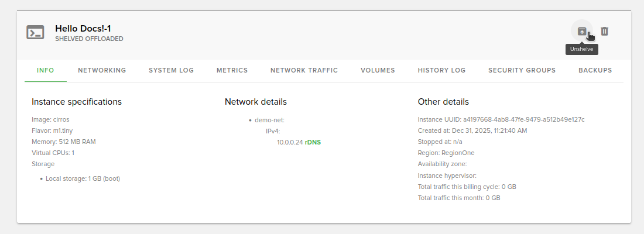Select the Info tab
Screen dimensions: 644x234
[x=45, y=70]
